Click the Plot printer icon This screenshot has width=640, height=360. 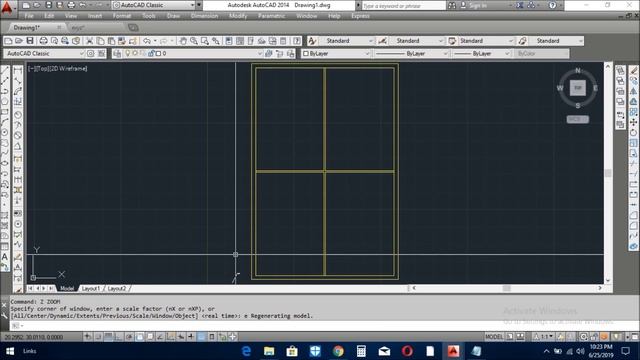pyautogui.click(x=43, y=41)
